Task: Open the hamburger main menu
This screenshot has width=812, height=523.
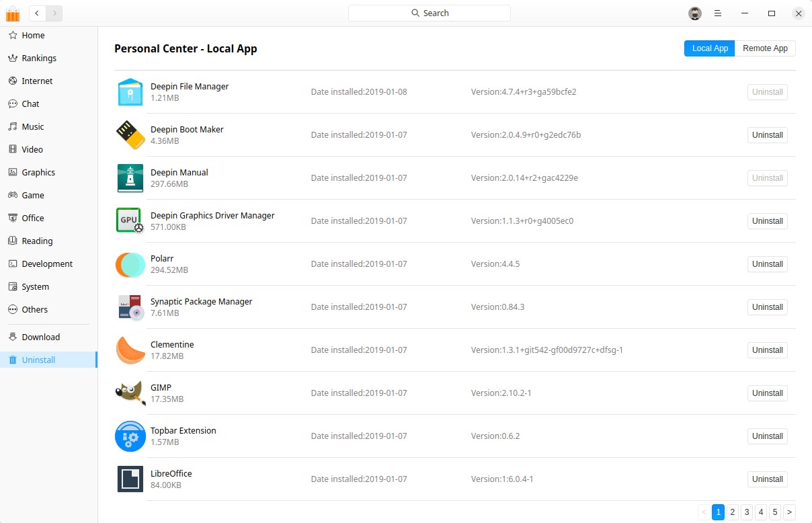Action: [x=718, y=13]
